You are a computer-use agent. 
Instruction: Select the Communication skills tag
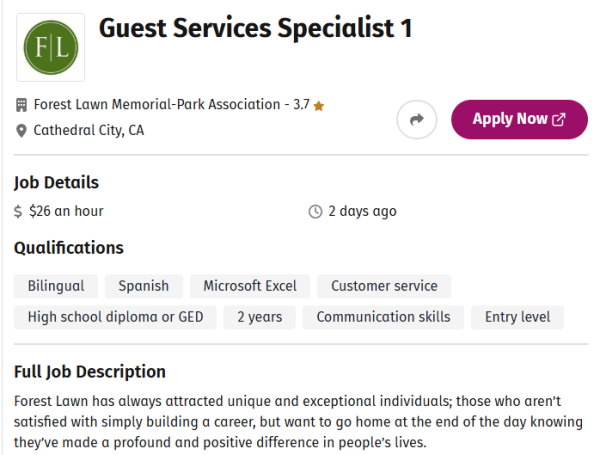click(x=383, y=317)
